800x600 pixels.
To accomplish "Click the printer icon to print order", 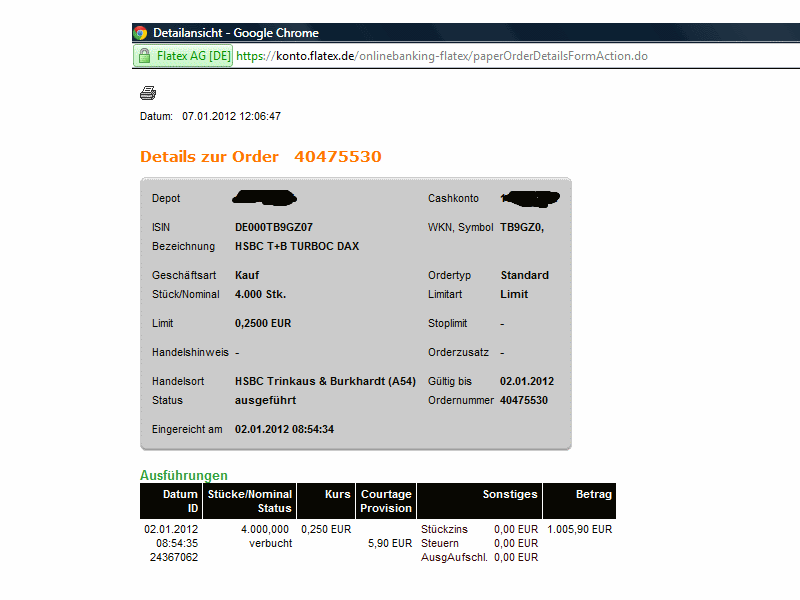I will point(148,93).
